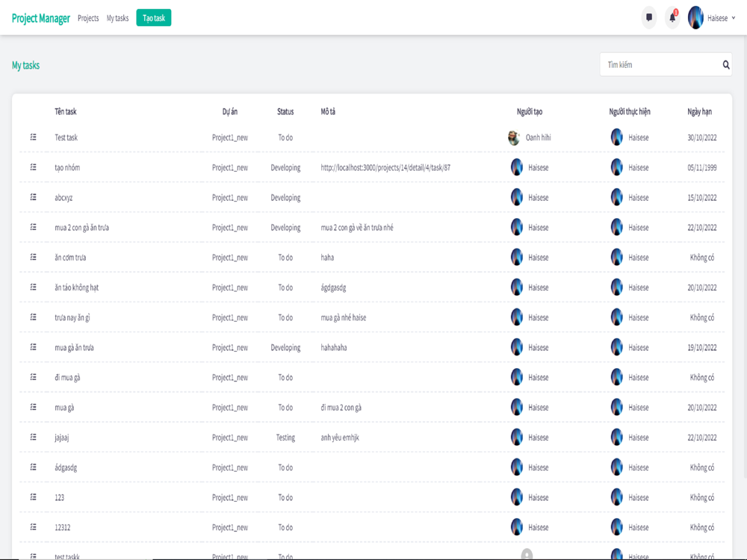Image resolution: width=747 pixels, height=560 pixels.
Task: Open the localhost task URL link
Action: 385,167
